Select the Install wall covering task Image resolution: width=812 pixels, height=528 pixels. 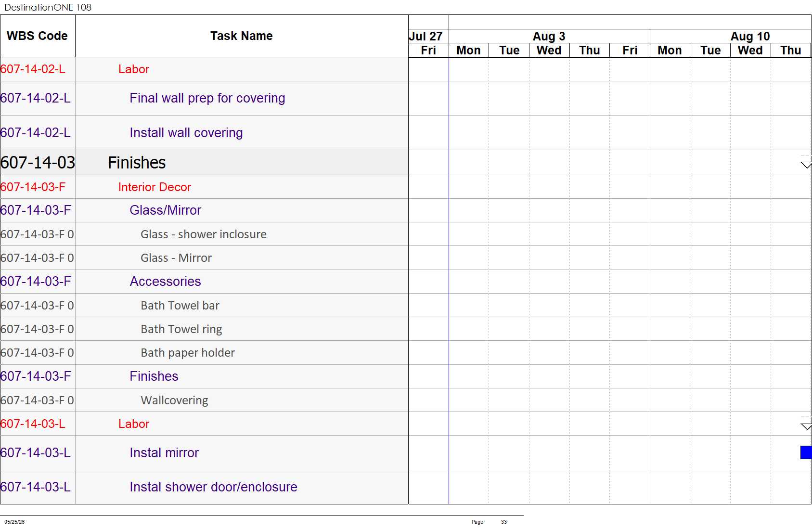[186, 133]
